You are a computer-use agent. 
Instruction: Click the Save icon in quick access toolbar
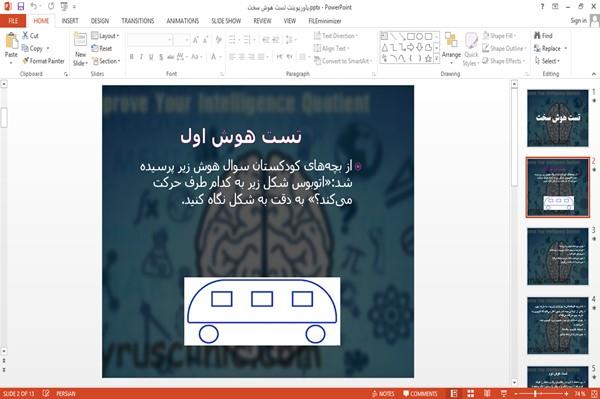click(x=21, y=7)
